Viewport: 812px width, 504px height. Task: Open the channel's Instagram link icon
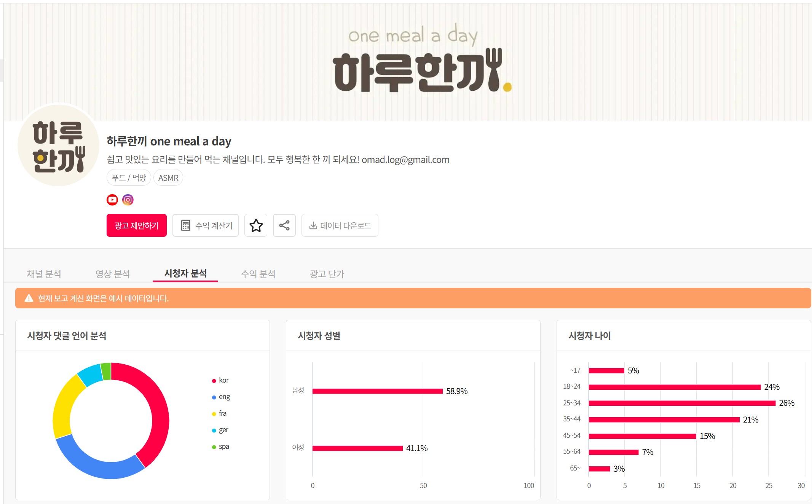click(128, 199)
